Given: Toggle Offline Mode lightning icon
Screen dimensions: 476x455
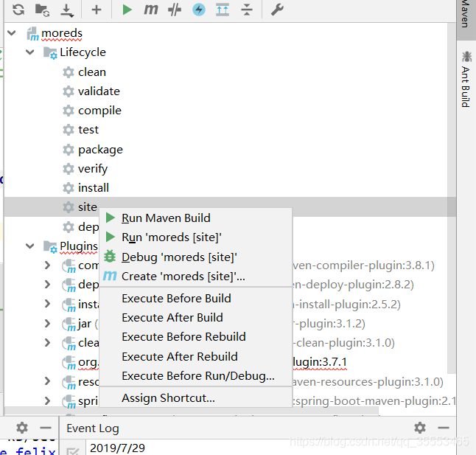Looking at the screenshot, I should point(199,10).
